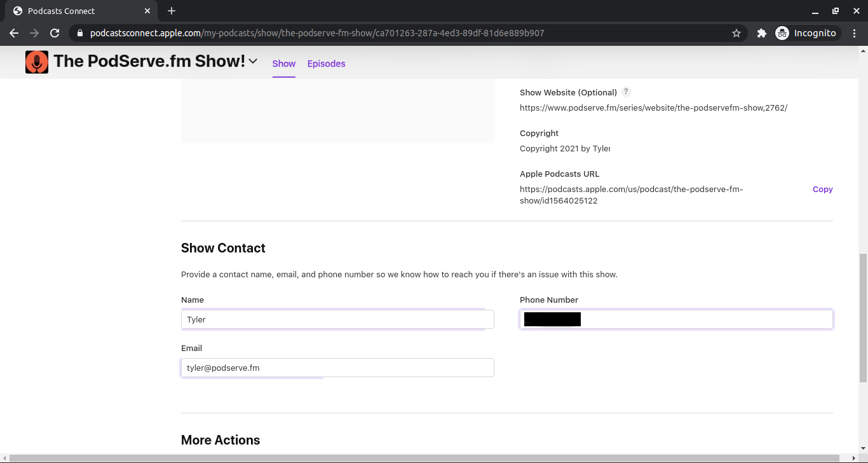The width and height of the screenshot is (868, 463).
Task: Select the Podcasts Connect browser tab
Action: click(81, 11)
